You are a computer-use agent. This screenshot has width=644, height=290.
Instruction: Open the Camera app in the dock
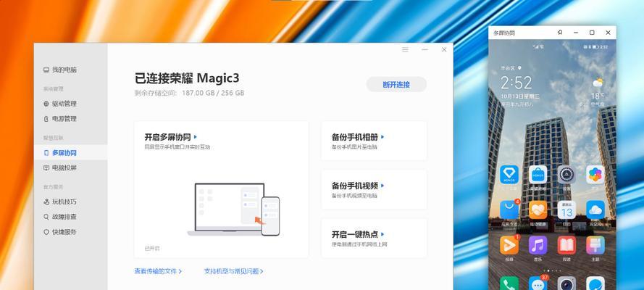566,283
